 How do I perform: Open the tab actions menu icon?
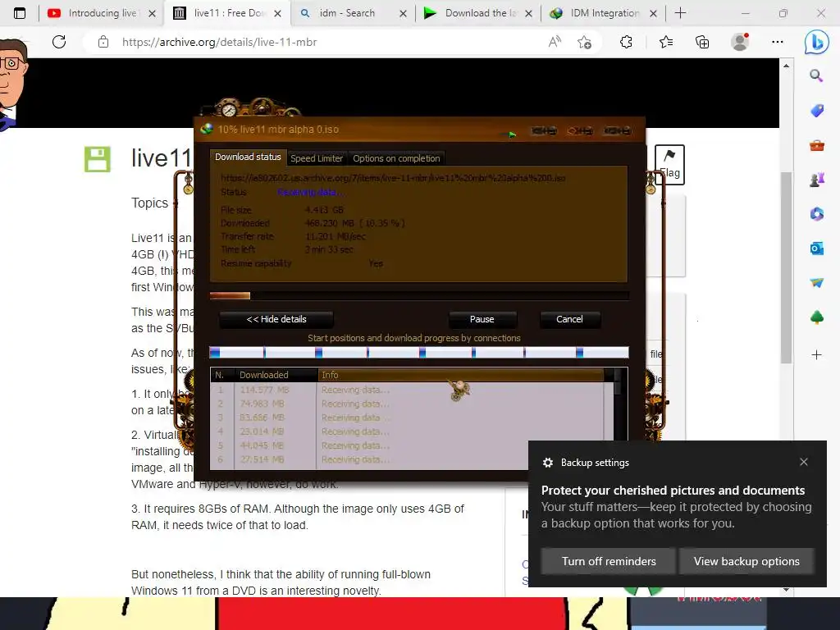(20, 13)
